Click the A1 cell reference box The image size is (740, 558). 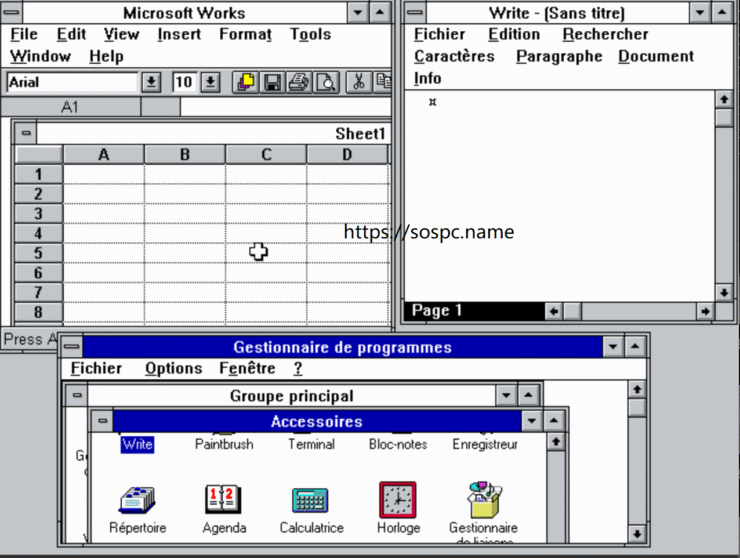(70, 107)
